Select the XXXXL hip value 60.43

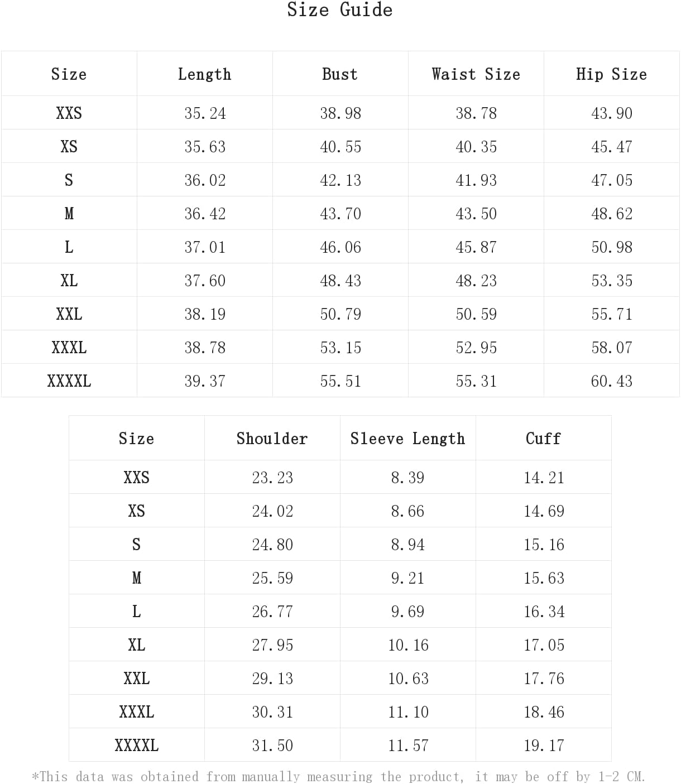tap(612, 381)
